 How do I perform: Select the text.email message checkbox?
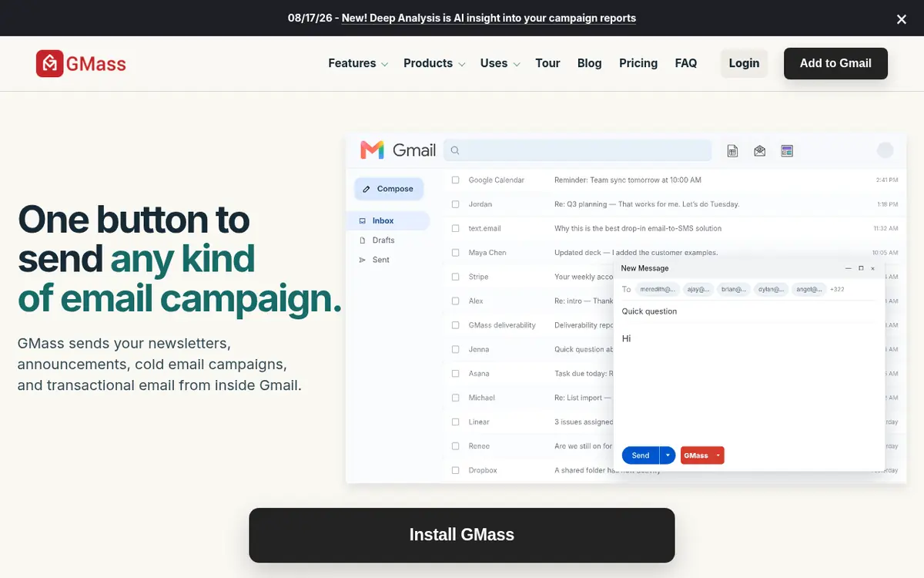point(455,229)
